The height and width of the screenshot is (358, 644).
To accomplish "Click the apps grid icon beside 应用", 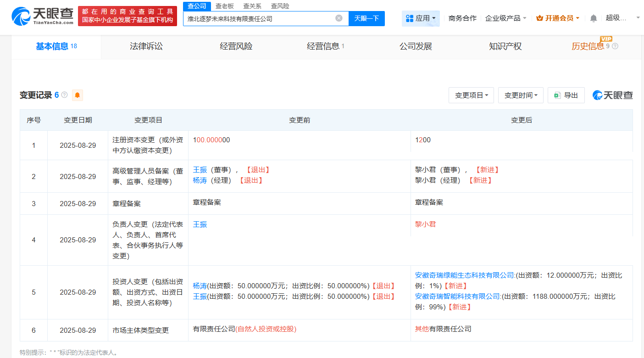I will coord(409,17).
